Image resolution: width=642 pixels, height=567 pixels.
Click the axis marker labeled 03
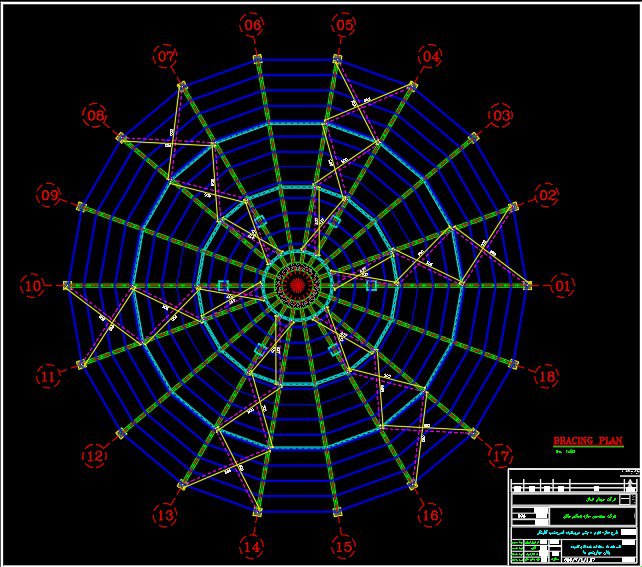500,116
